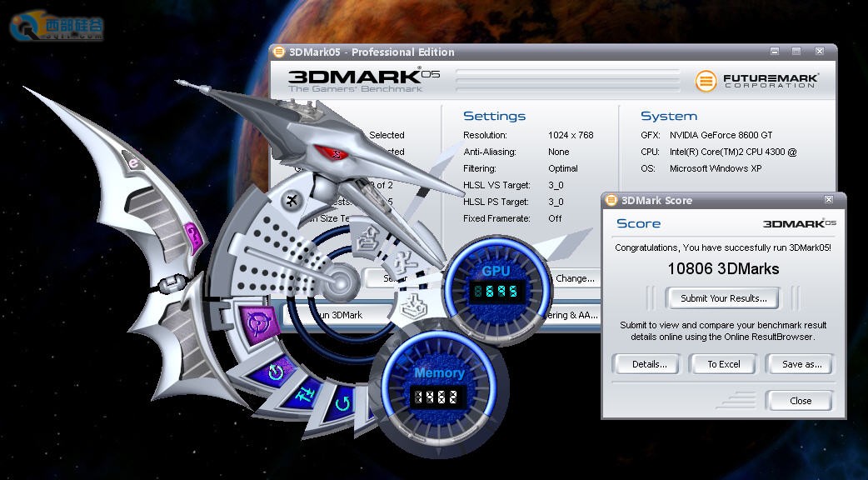Click 'Intel(R) Core(TM)2 CPU 4300 @' value
Image resolution: width=868 pixels, height=480 pixels.
(733, 152)
